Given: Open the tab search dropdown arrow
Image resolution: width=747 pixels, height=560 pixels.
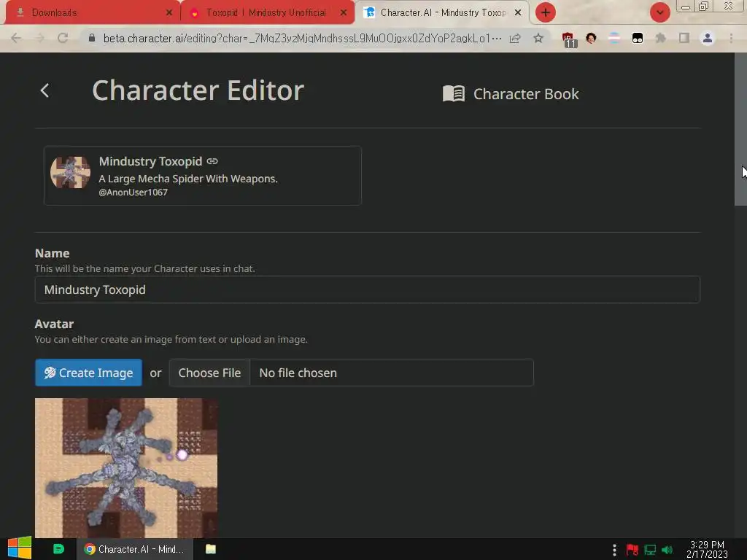Looking at the screenshot, I should 659,12.
